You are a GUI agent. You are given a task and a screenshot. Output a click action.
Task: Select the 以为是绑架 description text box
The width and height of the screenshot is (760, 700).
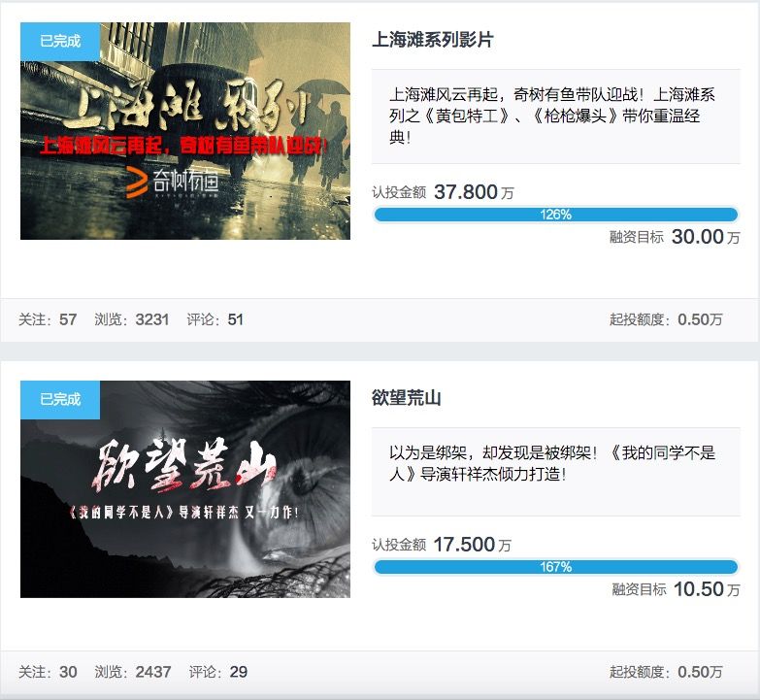556,472
